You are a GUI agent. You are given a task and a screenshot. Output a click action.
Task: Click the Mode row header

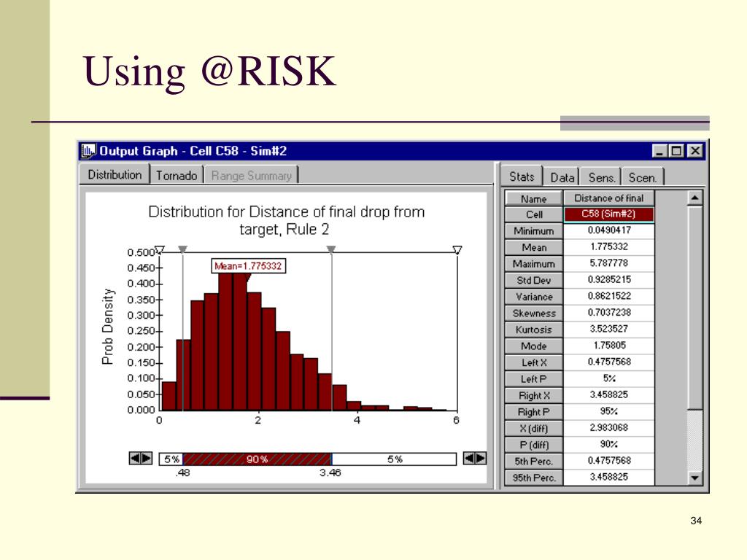tap(533, 346)
